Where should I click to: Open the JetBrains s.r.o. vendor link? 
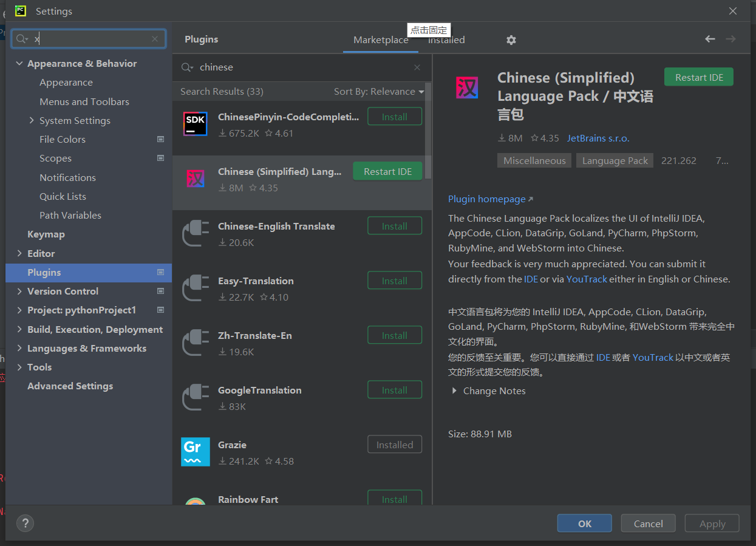pos(598,138)
